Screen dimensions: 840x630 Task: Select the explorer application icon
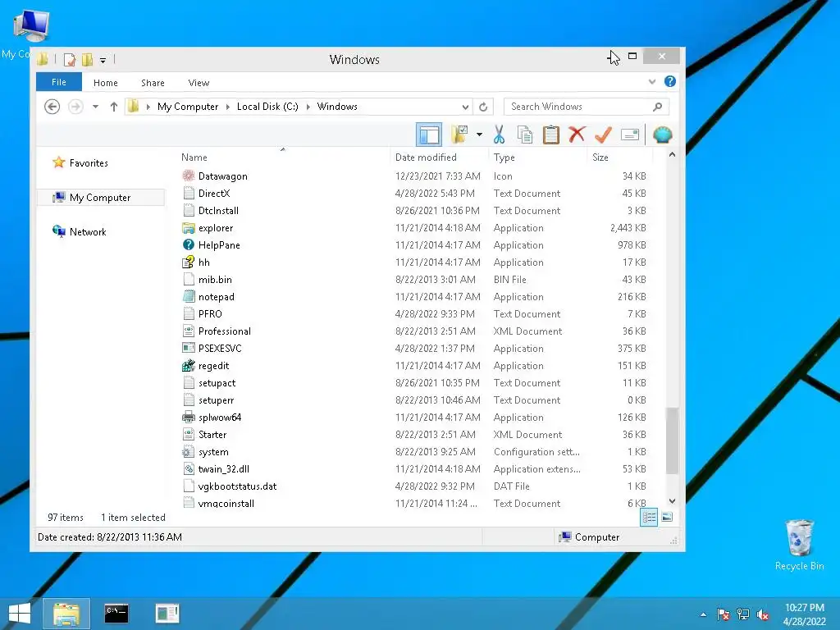point(188,228)
